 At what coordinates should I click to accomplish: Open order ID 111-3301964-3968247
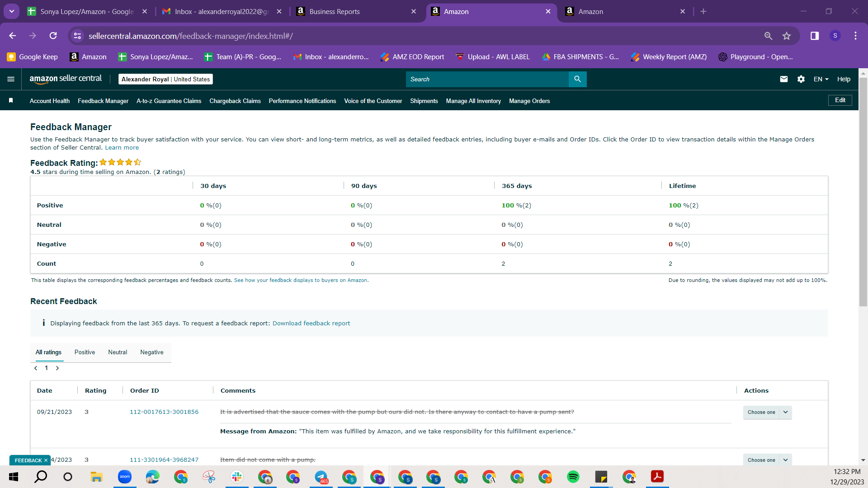point(164,460)
